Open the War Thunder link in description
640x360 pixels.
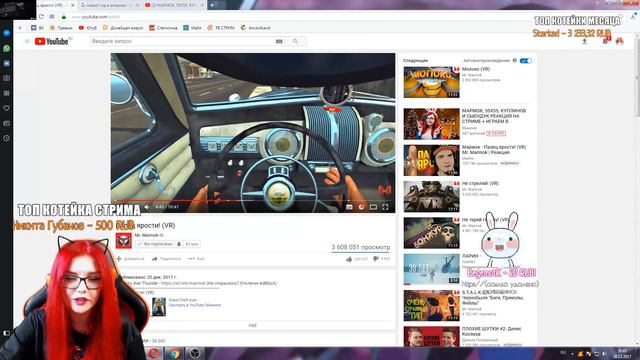point(182,283)
